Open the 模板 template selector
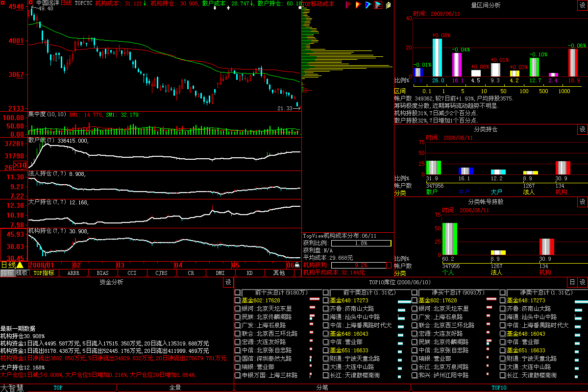 click(x=22, y=273)
